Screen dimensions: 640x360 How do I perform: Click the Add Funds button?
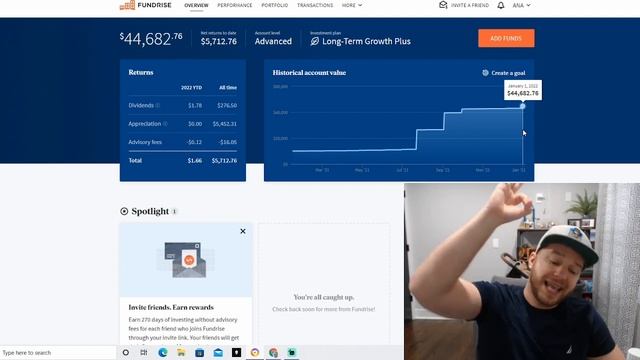tap(506, 38)
